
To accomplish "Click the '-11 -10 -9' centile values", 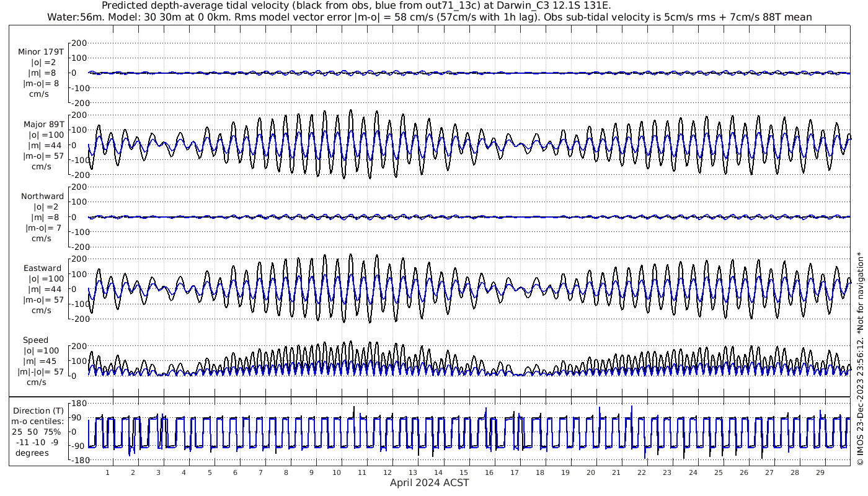I will [37, 442].
